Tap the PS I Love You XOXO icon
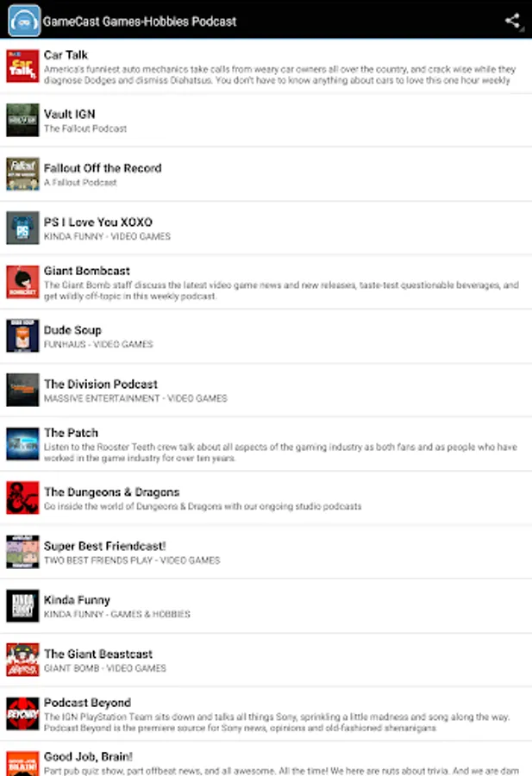The image size is (532, 776). 22,228
